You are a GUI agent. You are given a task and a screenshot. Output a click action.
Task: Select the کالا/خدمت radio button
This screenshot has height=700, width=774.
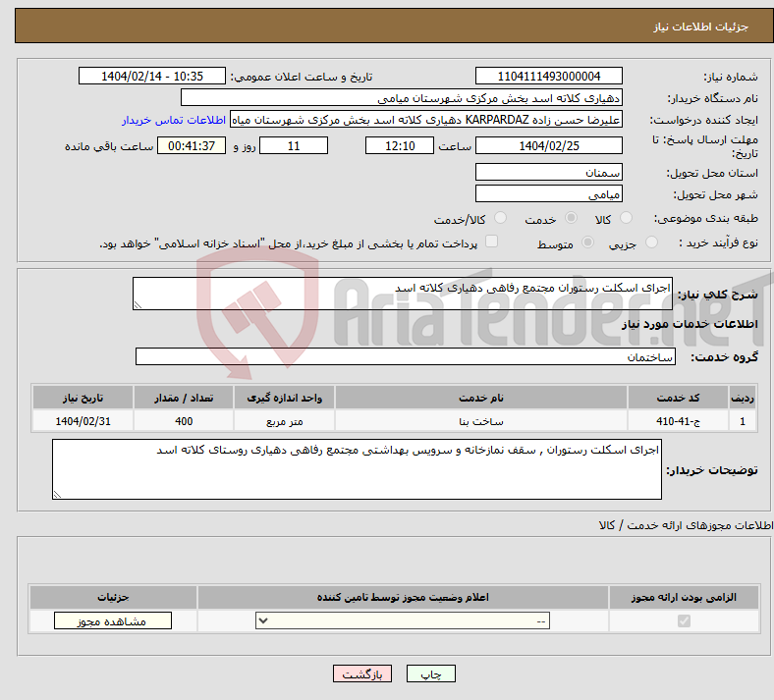coord(500,218)
